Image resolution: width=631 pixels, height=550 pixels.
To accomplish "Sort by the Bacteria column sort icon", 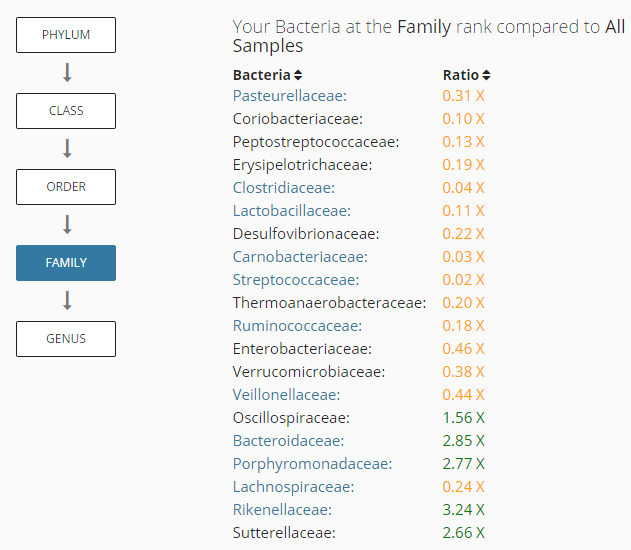I will coord(298,75).
